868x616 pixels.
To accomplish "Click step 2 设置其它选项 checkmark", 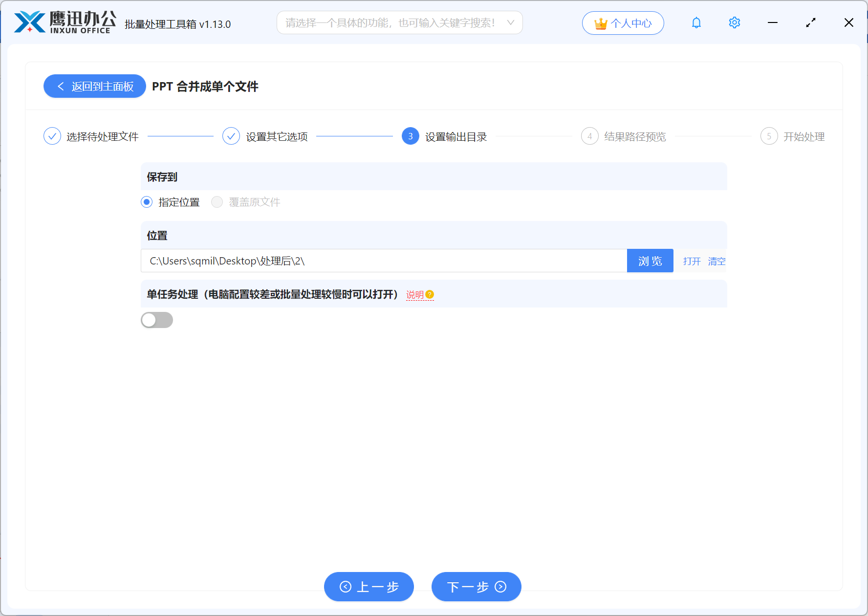I will tap(231, 136).
